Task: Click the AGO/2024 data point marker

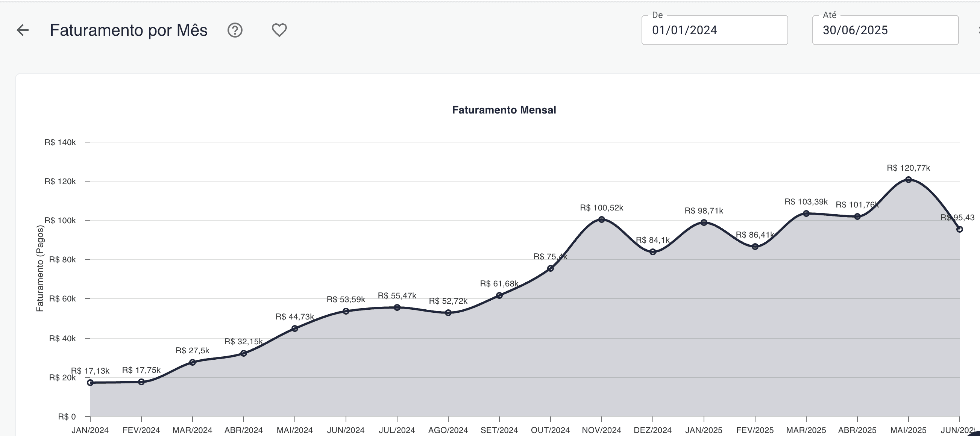Action: click(448, 313)
